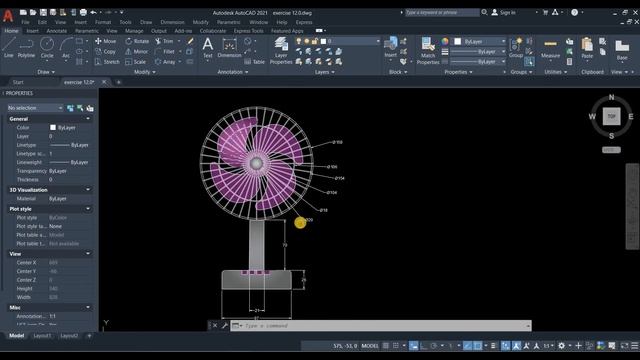Viewport: 640px width, 360px height.
Task: Click the Erase icon in Modify panel
Action: [x=190, y=41]
